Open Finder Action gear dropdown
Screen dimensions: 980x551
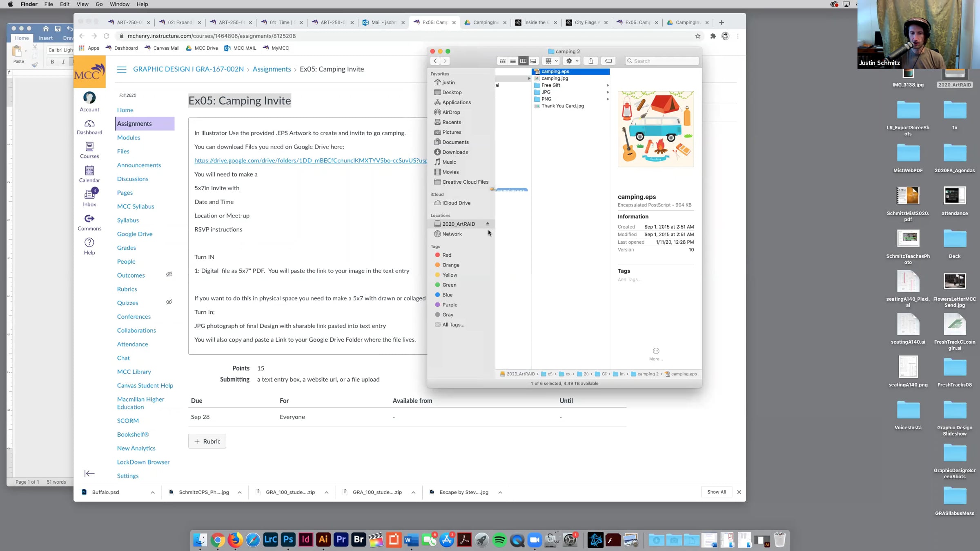(x=572, y=61)
